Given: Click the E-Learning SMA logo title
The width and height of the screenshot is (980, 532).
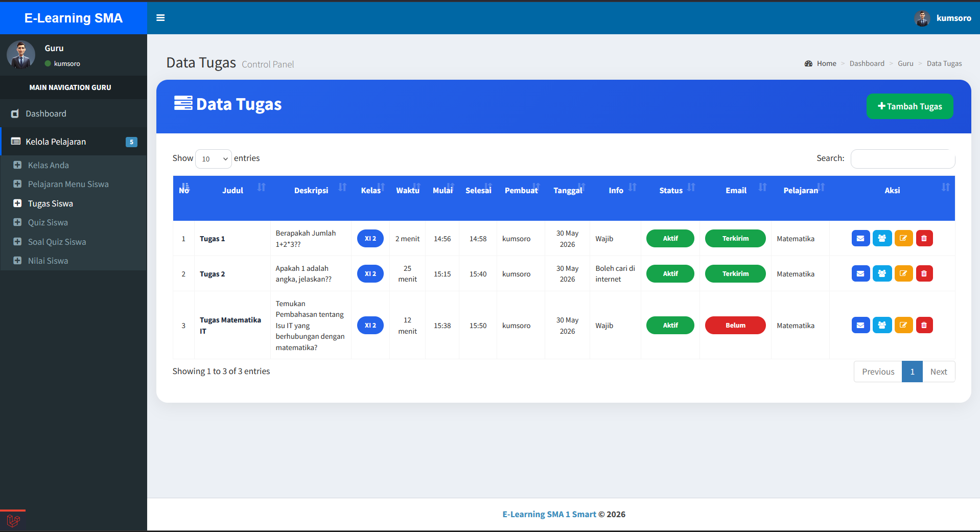Looking at the screenshot, I should [74, 18].
